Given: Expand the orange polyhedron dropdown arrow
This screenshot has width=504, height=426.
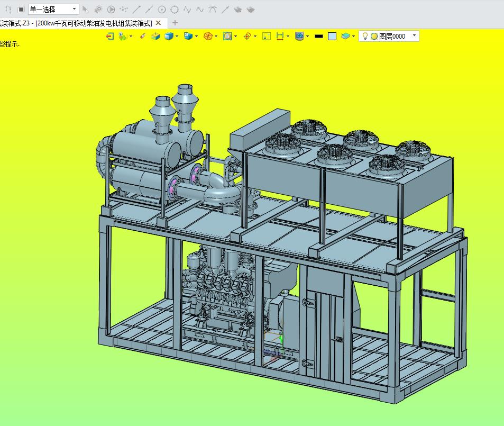Looking at the screenshot, I should [216, 37].
